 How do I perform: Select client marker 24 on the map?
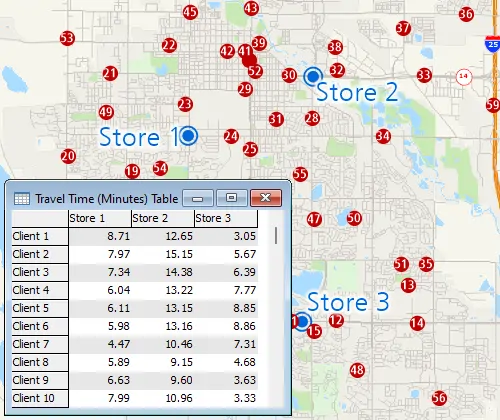pyautogui.click(x=231, y=136)
